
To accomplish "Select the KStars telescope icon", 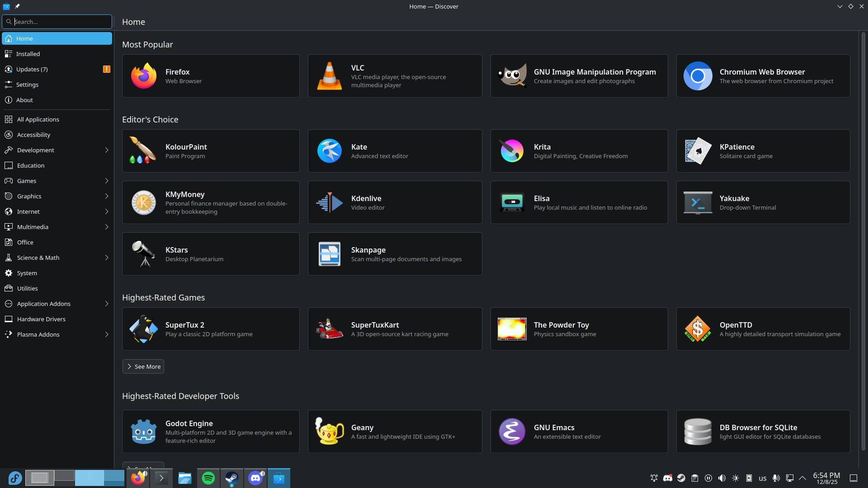I will click(x=144, y=254).
